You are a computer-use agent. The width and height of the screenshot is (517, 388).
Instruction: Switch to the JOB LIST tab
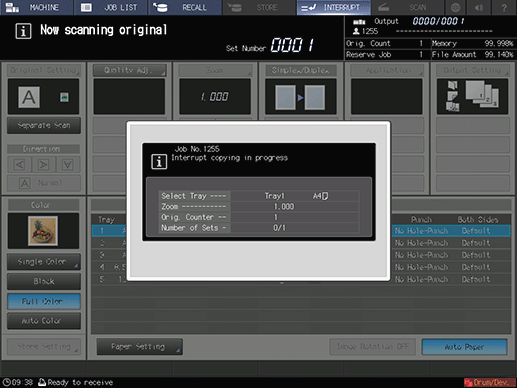click(x=110, y=7)
